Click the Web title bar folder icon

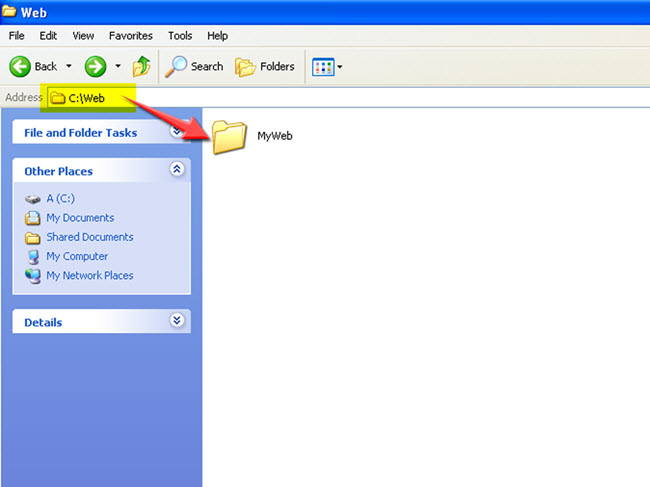(x=9, y=11)
